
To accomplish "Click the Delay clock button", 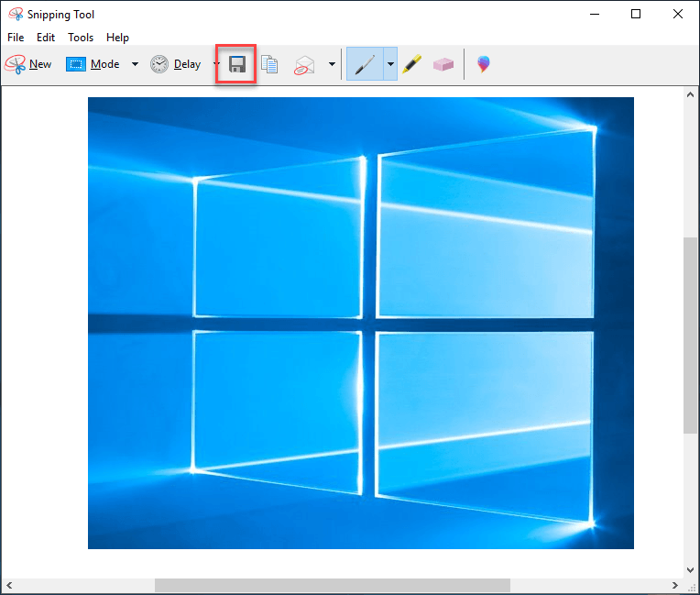I will coord(175,64).
